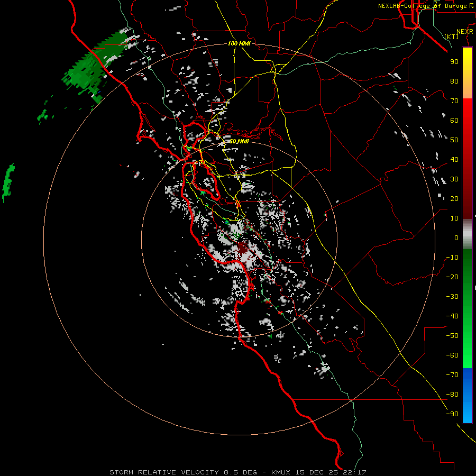Image resolution: width=476 pixels, height=476 pixels.
Task: Click the 50 NMI range ring label
Action: 239,141
